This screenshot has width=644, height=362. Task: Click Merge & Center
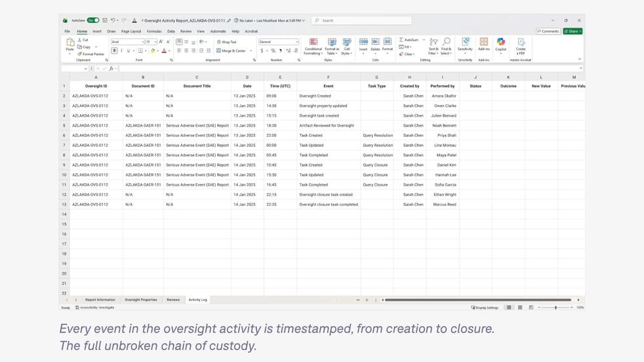click(x=231, y=50)
